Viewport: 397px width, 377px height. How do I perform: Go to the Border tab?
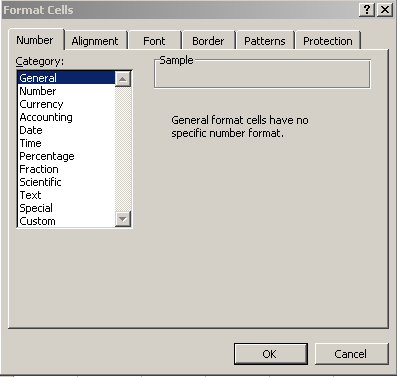click(208, 41)
